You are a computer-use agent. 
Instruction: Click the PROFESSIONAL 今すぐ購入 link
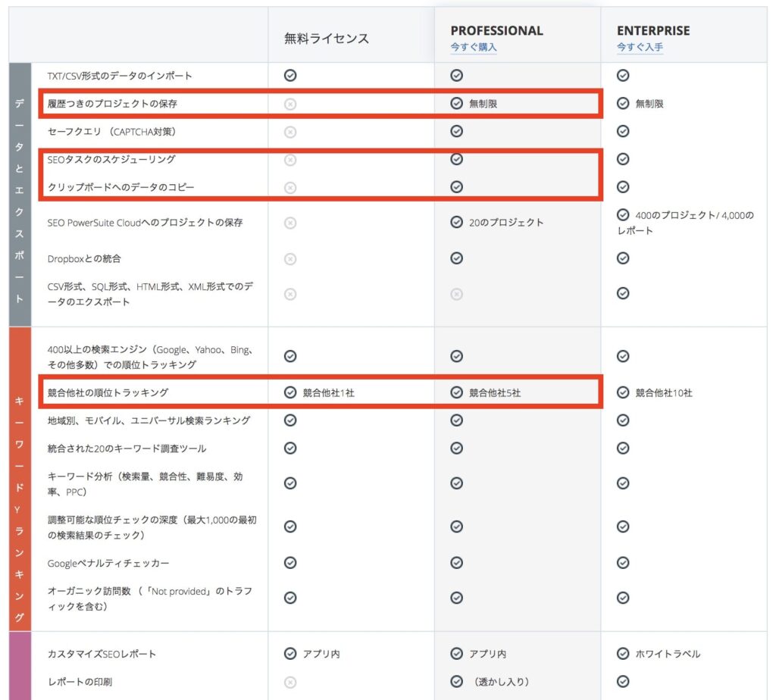[x=473, y=47]
